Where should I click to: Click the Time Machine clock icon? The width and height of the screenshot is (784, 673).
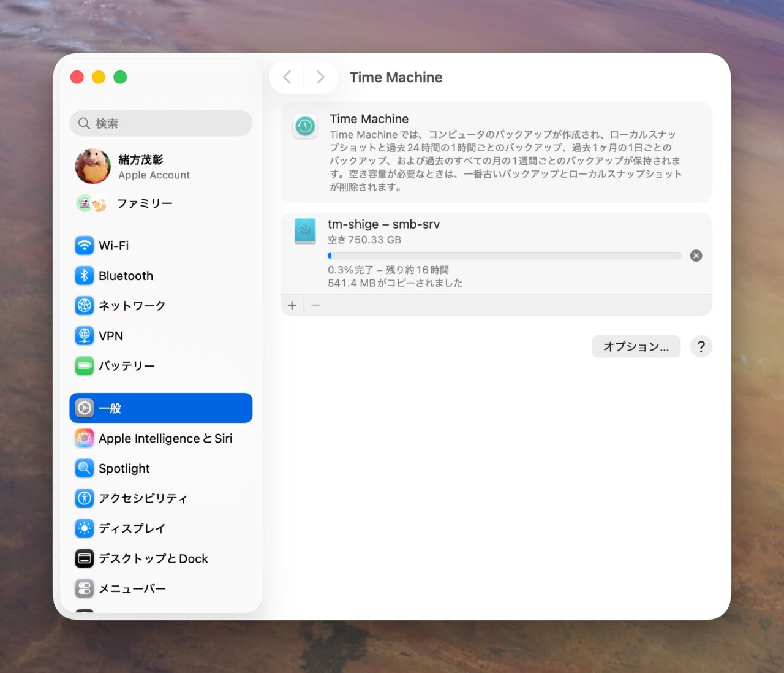tap(305, 126)
